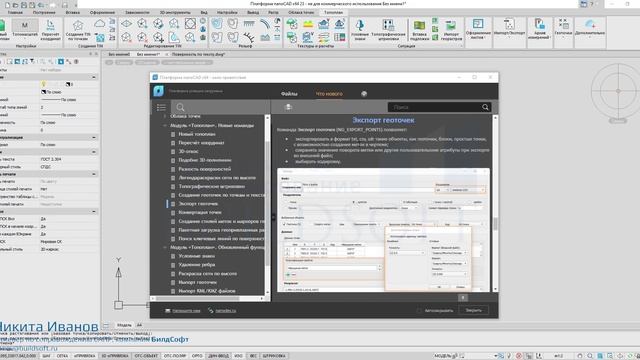Viewport: 640px width, 360px height.
Task: Switch to the Построение ribbon tab
Action: click(44, 13)
